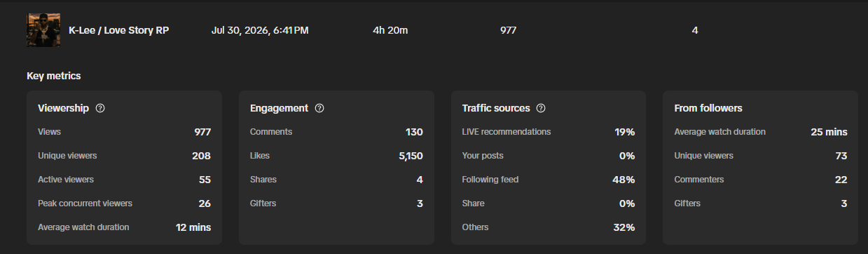Image resolution: width=868 pixels, height=254 pixels.
Task: Select the Gifters row in Engagement
Action: pos(336,203)
